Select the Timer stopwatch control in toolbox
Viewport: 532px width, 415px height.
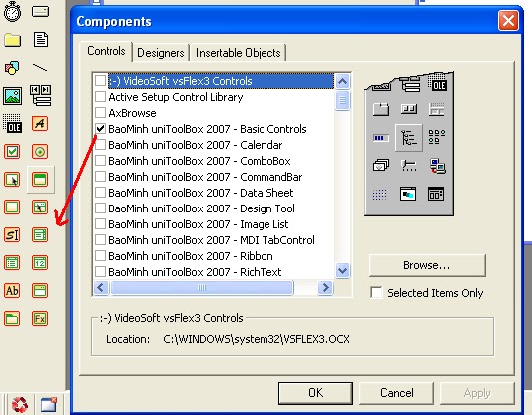13,11
